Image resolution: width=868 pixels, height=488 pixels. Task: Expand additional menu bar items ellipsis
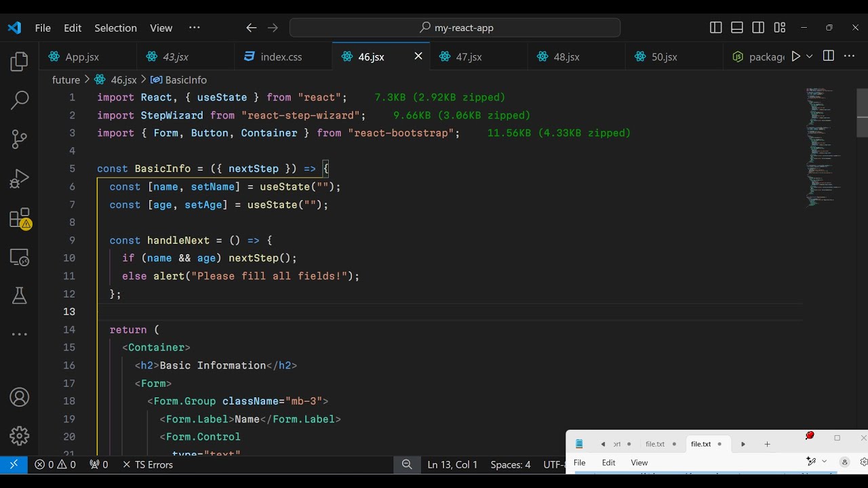pos(195,28)
